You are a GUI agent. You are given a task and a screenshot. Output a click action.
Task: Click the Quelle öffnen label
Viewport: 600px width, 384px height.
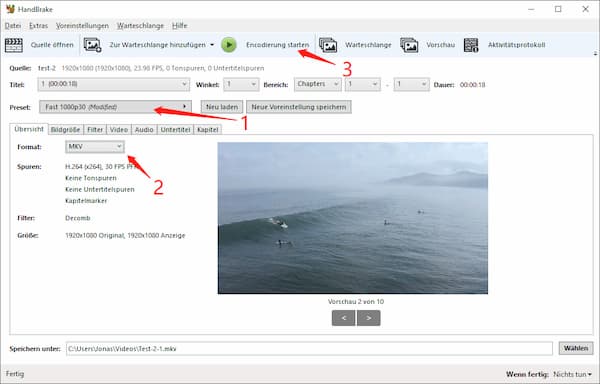tap(52, 45)
